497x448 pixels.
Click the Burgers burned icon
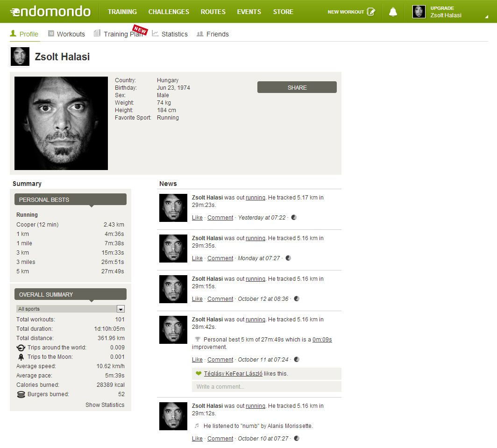pyautogui.click(x=21, y=394)
